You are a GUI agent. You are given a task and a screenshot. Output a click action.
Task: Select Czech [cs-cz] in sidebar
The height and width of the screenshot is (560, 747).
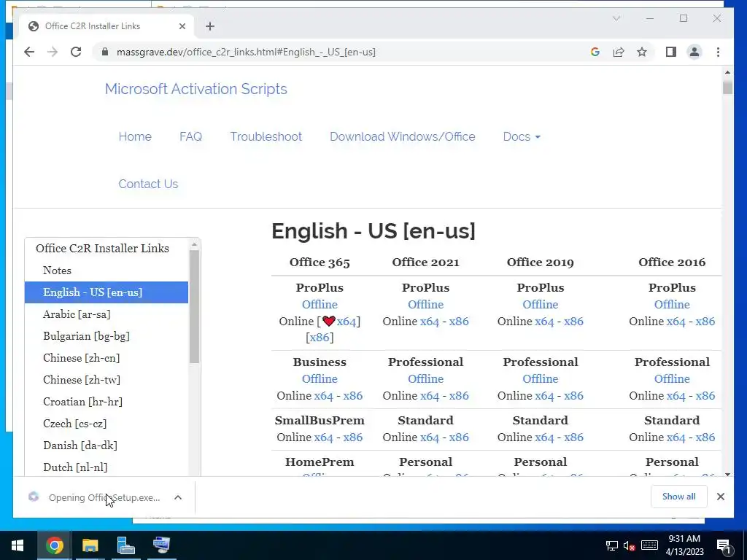tap(75, 424)
